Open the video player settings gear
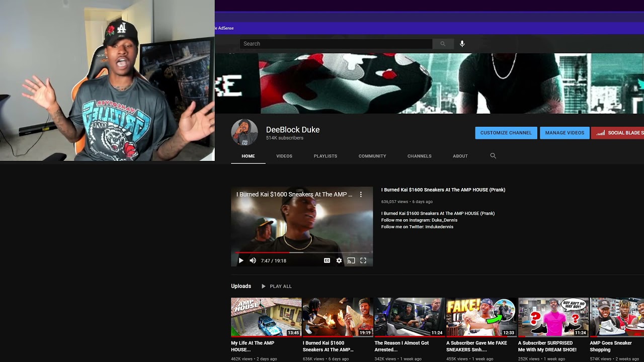 (339, 260)
